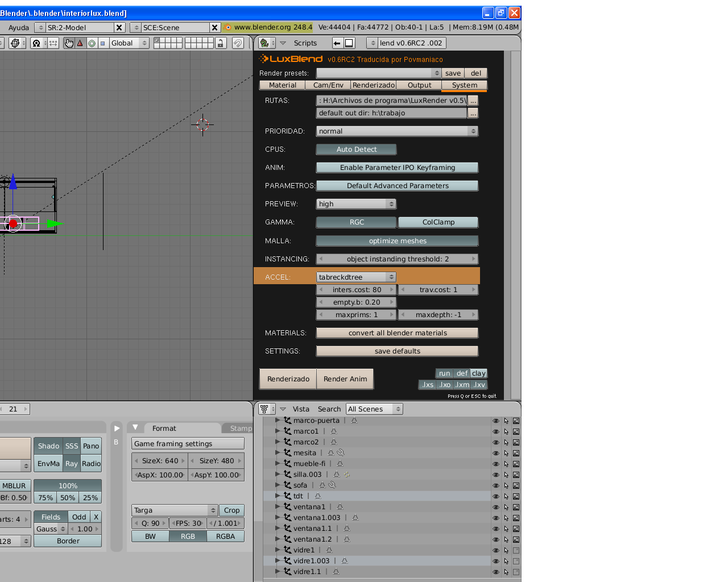Click the LuxBlend logo
728x582 pixels.
click(x=291, y=59)
